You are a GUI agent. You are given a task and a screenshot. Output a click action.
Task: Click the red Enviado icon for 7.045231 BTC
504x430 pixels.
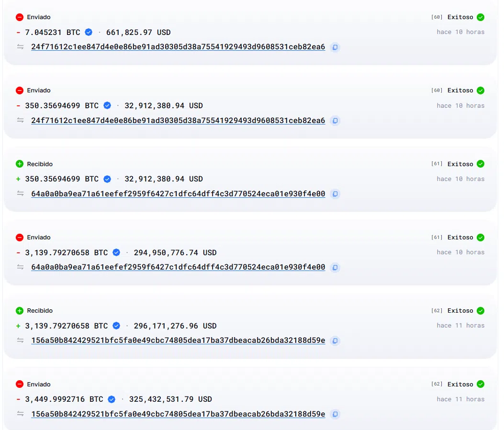(x=20, y=17)
